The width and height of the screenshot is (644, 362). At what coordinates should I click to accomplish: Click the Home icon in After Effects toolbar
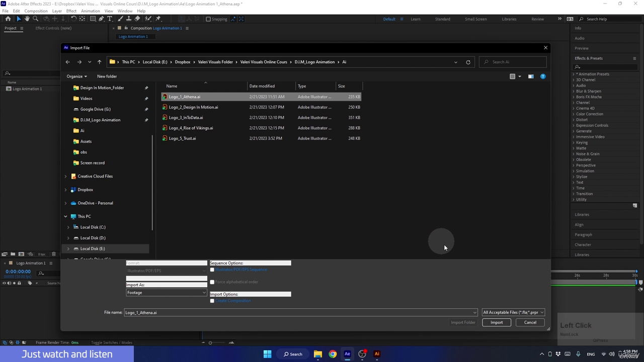click(8, 19)
